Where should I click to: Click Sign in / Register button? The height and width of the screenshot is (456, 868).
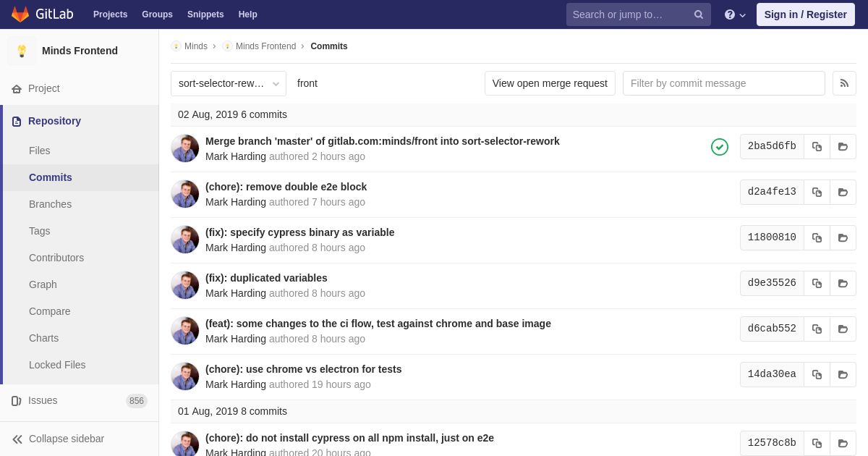coord(806,14)
